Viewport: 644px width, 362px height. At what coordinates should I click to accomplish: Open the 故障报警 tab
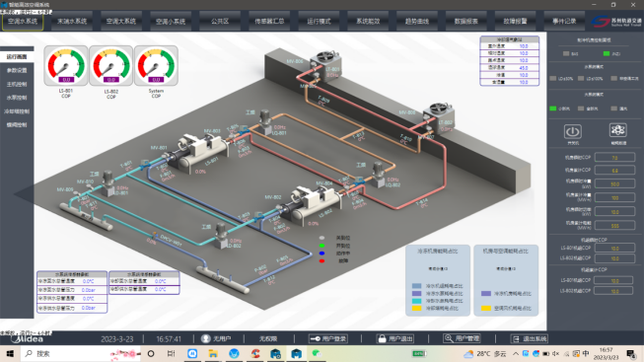coord(516,22)
